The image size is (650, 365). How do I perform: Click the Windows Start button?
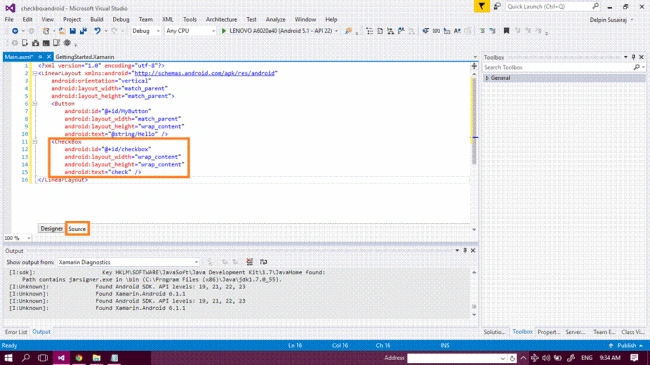click(8, 358)
